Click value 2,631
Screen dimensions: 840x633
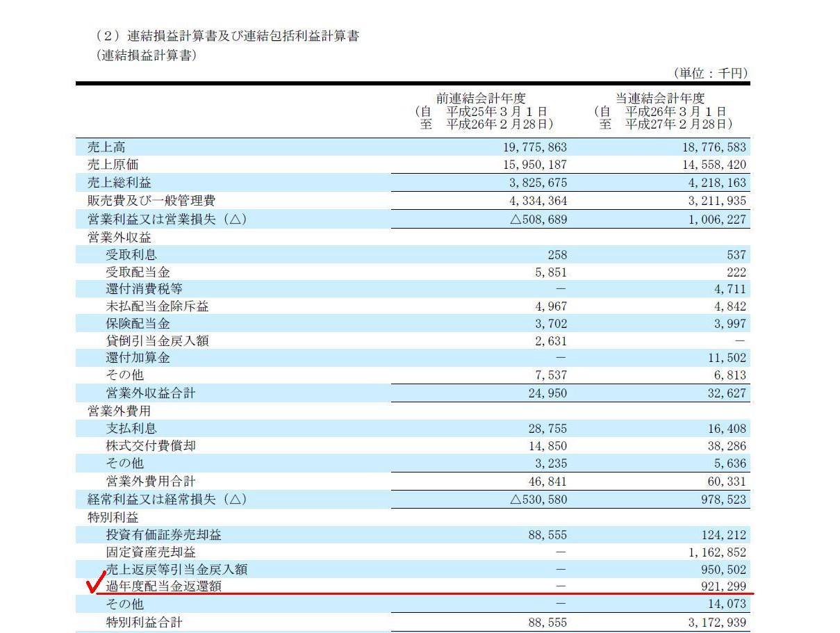551,341
